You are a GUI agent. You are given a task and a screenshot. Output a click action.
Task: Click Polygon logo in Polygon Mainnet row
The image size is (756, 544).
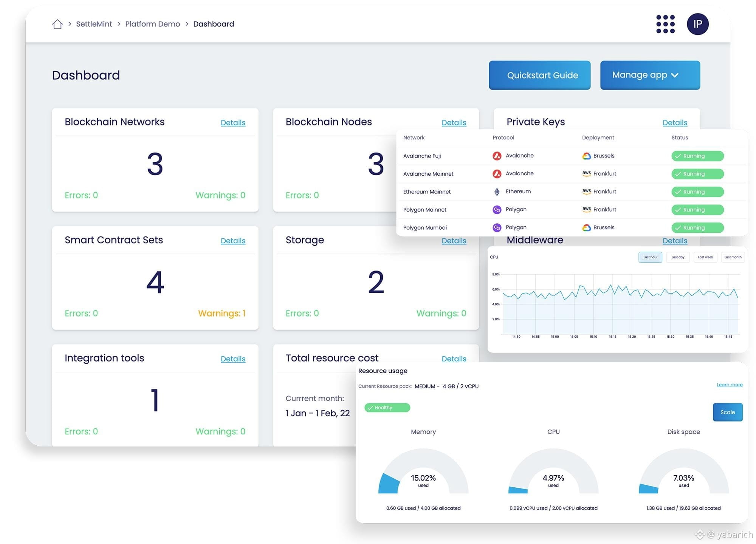click(x=497, y=210)
